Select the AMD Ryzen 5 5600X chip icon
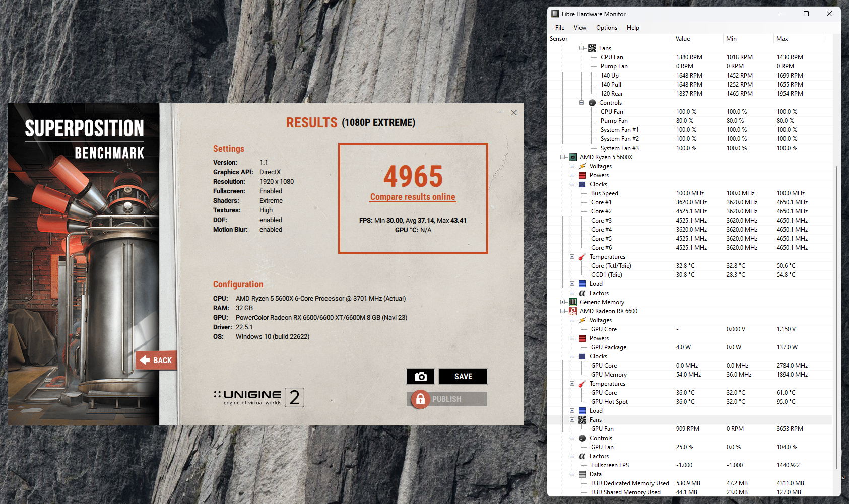 (573, 157)
